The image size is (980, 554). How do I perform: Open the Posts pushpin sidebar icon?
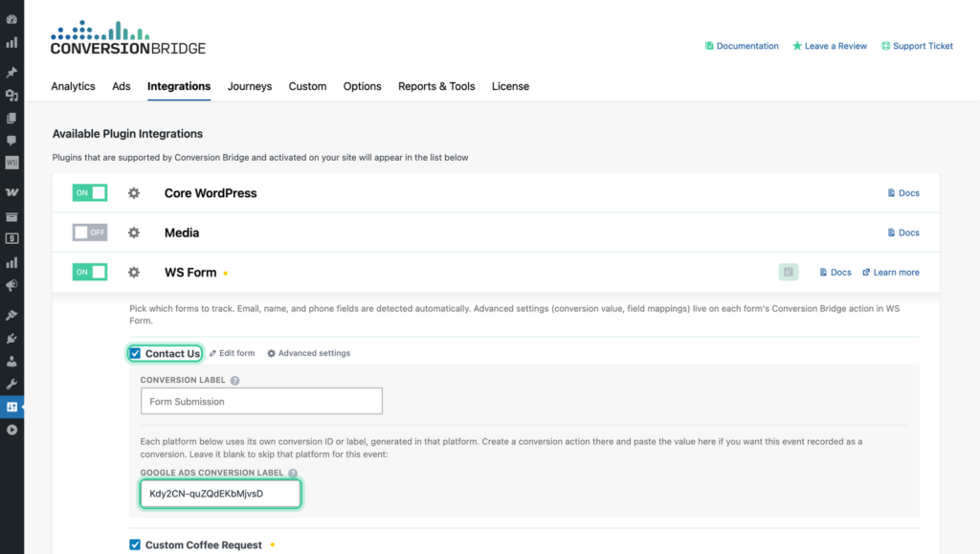click(x=11, y=73)
